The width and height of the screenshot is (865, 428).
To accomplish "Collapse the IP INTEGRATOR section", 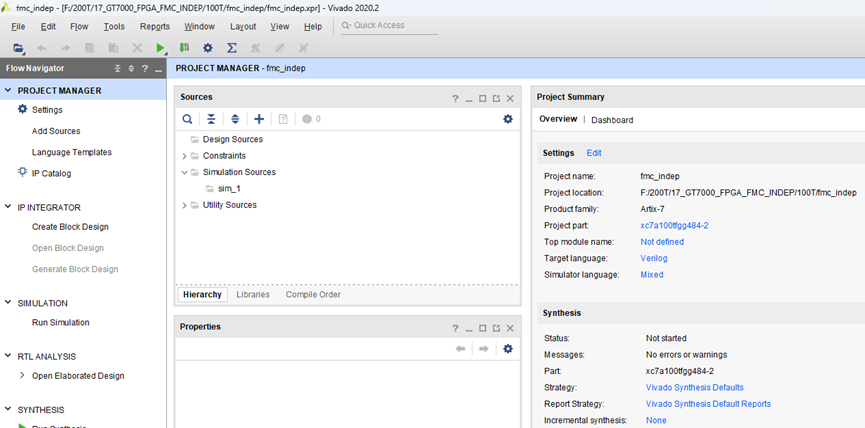I will tap(8, 207).
